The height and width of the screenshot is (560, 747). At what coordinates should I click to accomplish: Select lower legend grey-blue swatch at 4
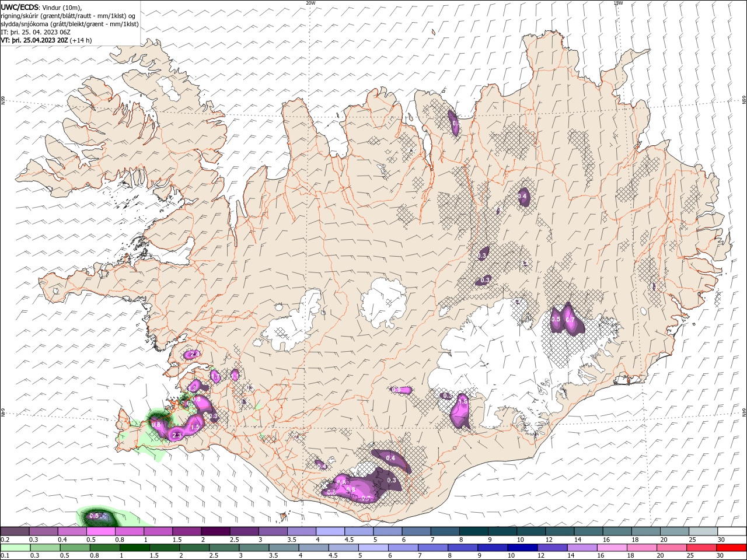(312, 548)
